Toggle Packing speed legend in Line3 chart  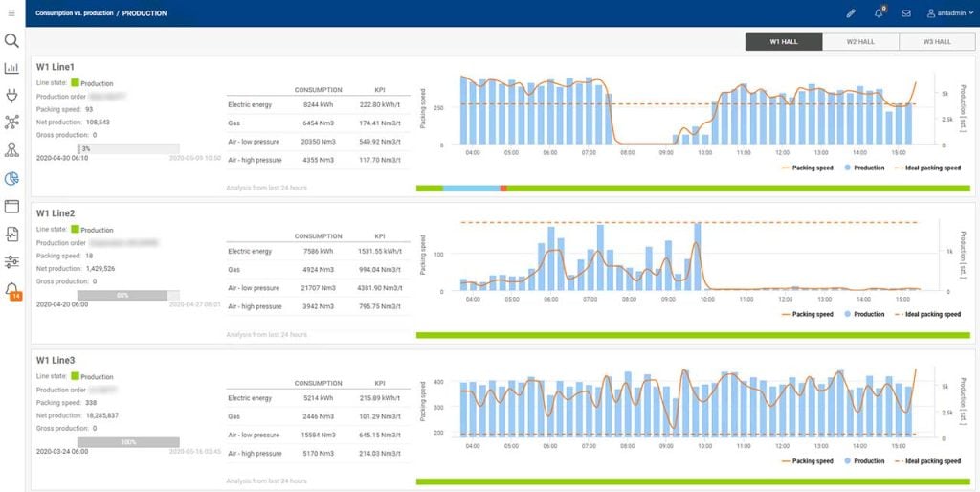pyautogui.click(x=808, y=461)
